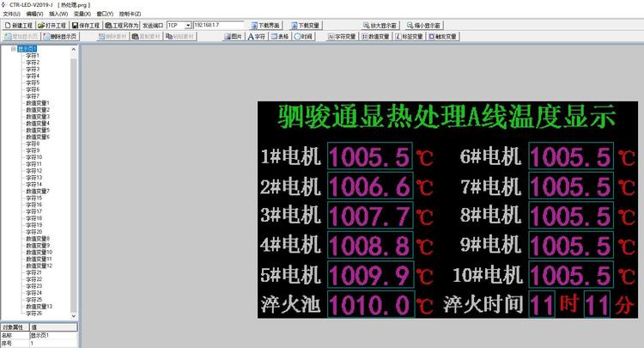644x348 pixels.
Task: Select the 1006.6 value box of 2#电机
Action: (369, 186)
